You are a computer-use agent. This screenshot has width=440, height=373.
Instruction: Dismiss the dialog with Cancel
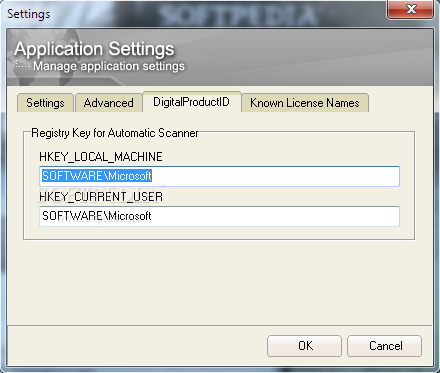[x=385, y=346]
